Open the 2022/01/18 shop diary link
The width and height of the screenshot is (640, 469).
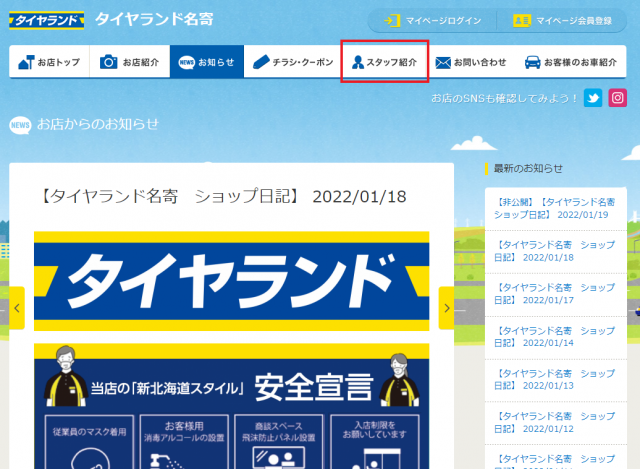(x=555, y=251)
